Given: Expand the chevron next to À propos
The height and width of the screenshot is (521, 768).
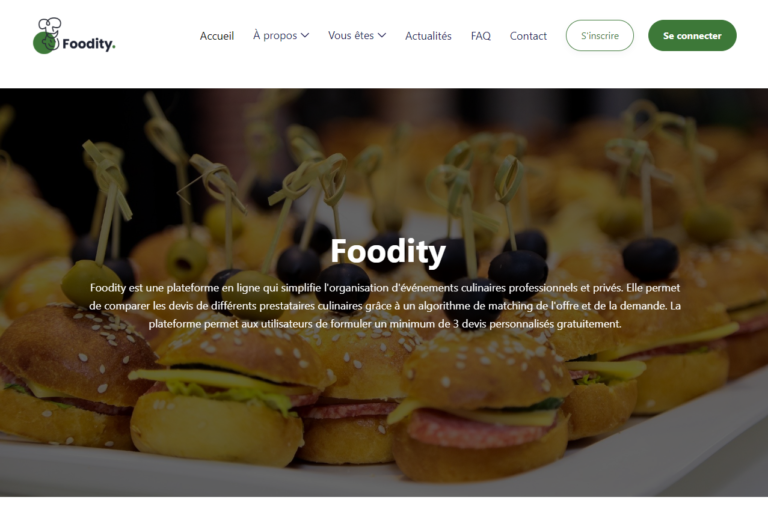Looking at the screenshot, I should (x=305, y=35).
